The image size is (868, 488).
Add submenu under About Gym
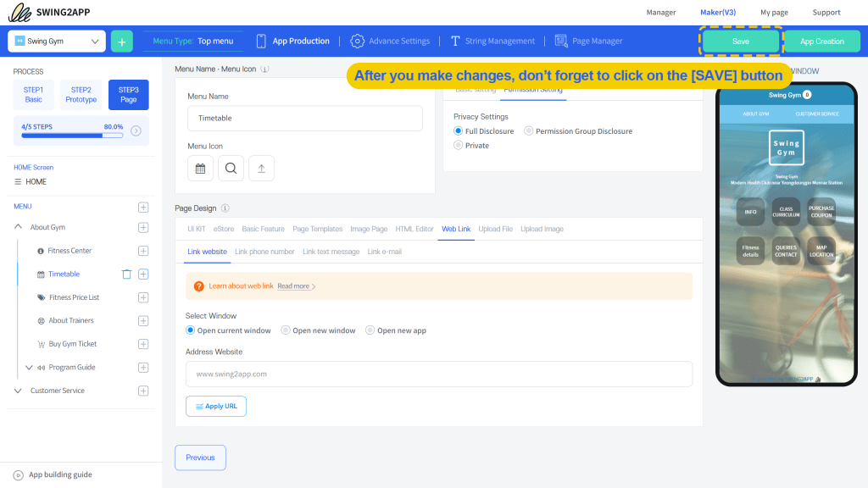143,227
